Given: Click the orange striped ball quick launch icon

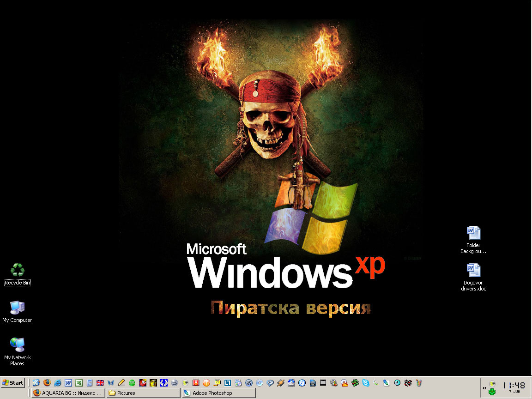Looking at the screenshot, I should [206, 383].
